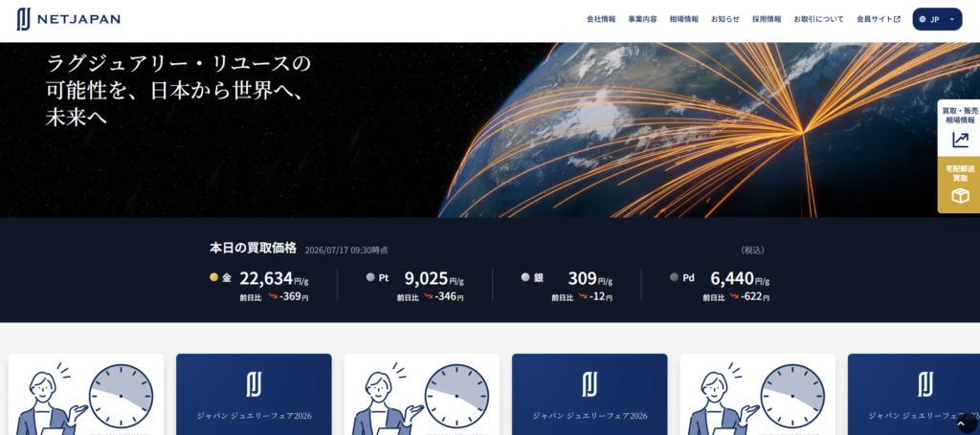This screenshot has width=980, height=435.
Task: Click the down-trend arrow beside -622円
Action: click(x=734, y=296)
